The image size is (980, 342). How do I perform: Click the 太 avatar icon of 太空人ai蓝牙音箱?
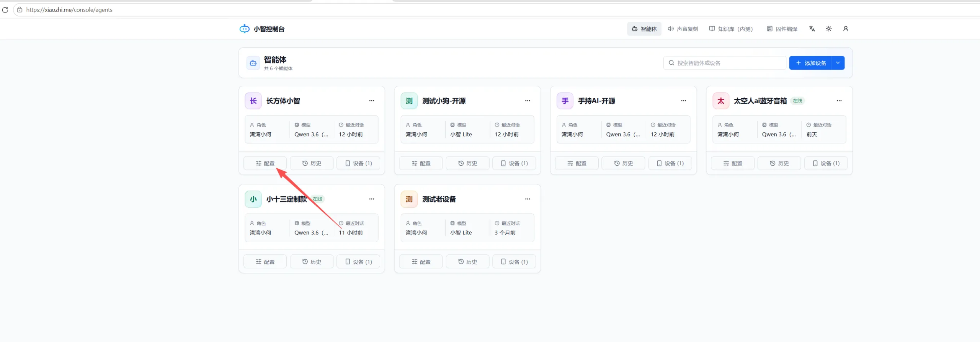tap(721, 101)
